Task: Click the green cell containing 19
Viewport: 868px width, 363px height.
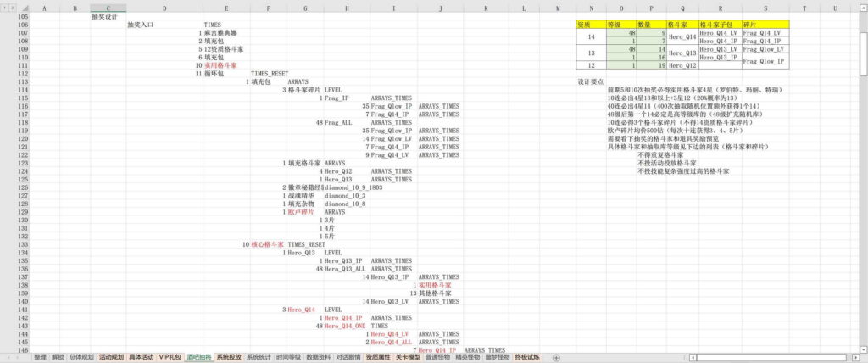Action: 644,65
